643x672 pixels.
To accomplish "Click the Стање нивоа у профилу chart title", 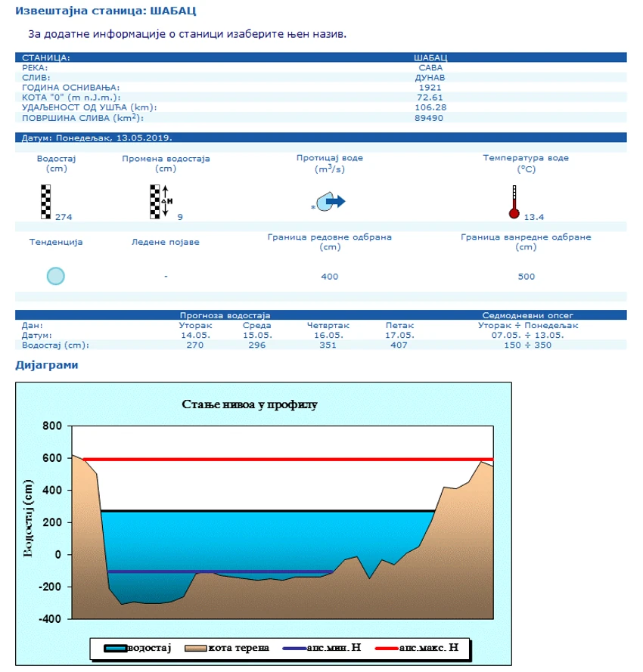I will [249, 404].
